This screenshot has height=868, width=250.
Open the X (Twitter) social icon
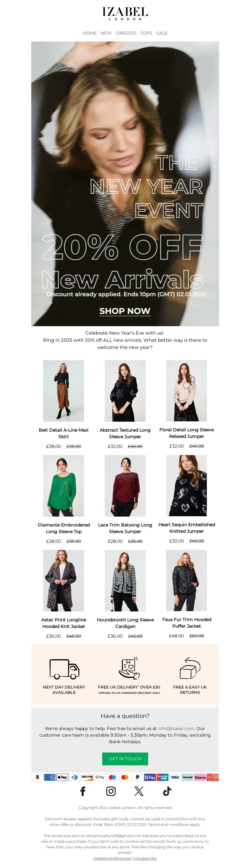point(139,791)
